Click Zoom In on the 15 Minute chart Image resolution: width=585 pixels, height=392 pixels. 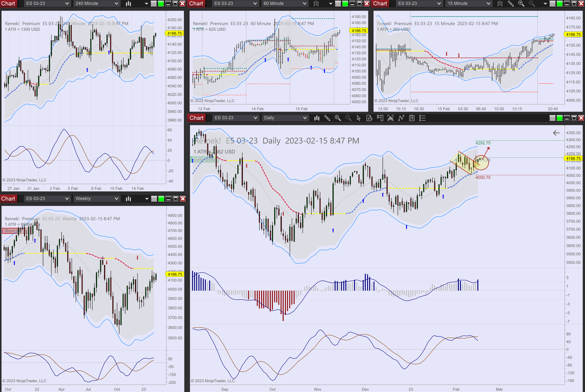point(521,4)
